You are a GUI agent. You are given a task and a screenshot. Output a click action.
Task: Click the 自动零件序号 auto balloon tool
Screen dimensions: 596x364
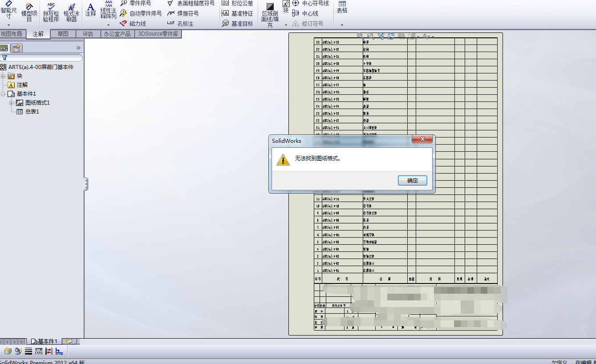141,13
